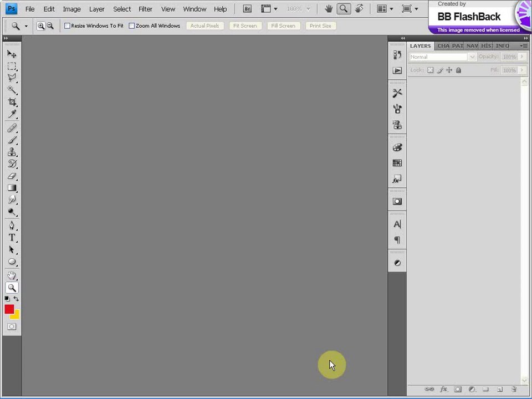Image resolution: width=532 pixels, height=399 pixels.
Task: Select Rotate View tool in application bar
Action: coord(359,9)
